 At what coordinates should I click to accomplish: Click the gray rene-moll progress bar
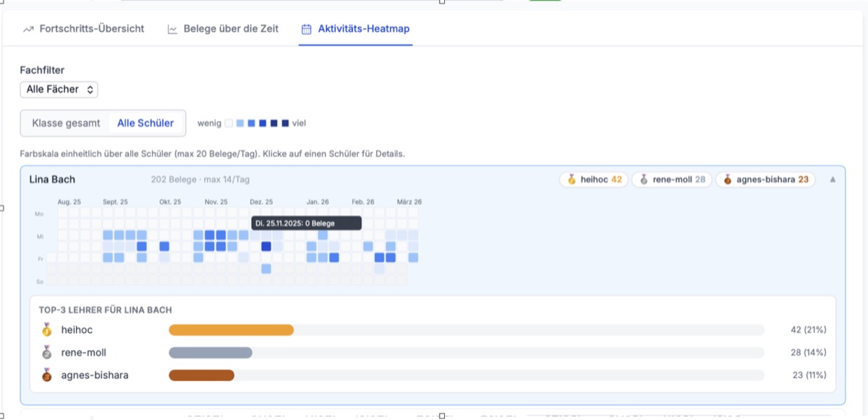(210, 353)
